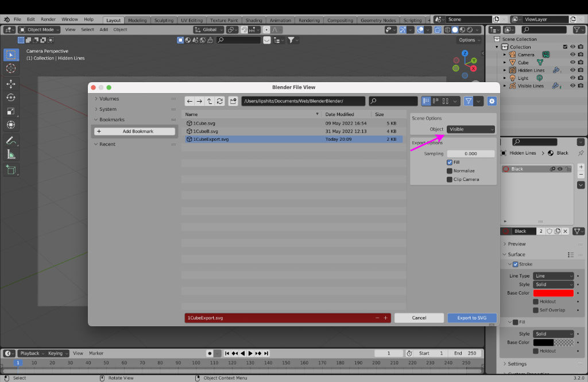Enable Clip Camera option
Image resolution: width=588 pixels, height=382 pixels.
(x=450, y=179)
